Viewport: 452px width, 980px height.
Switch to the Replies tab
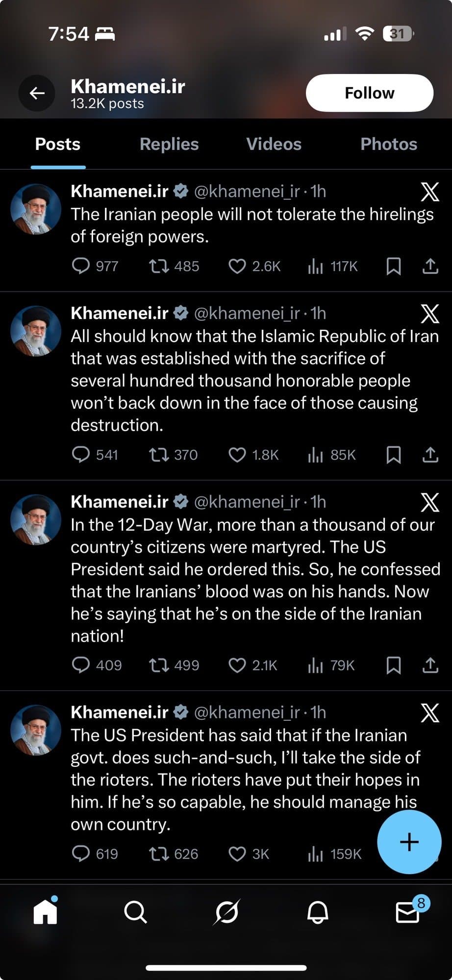(169, 144)
